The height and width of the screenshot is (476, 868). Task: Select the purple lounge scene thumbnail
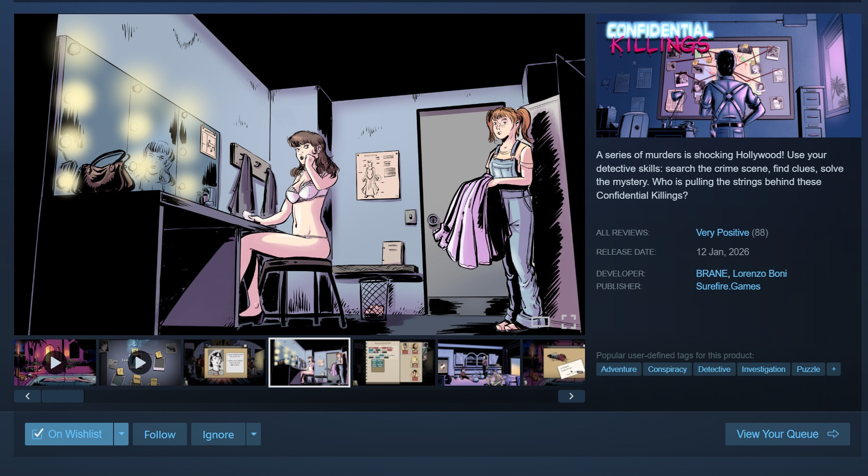[x=479, y=363]
